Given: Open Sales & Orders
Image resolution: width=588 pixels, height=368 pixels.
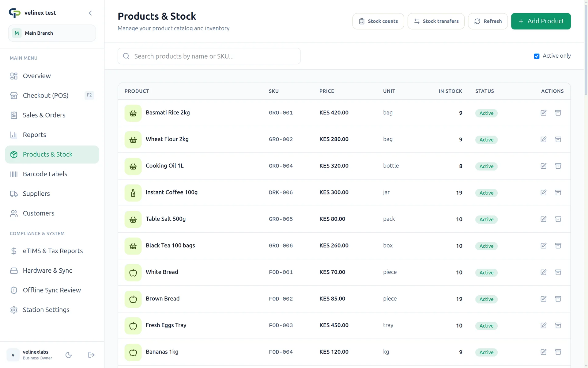Looking at the screenshot, I should pos(52,115).
